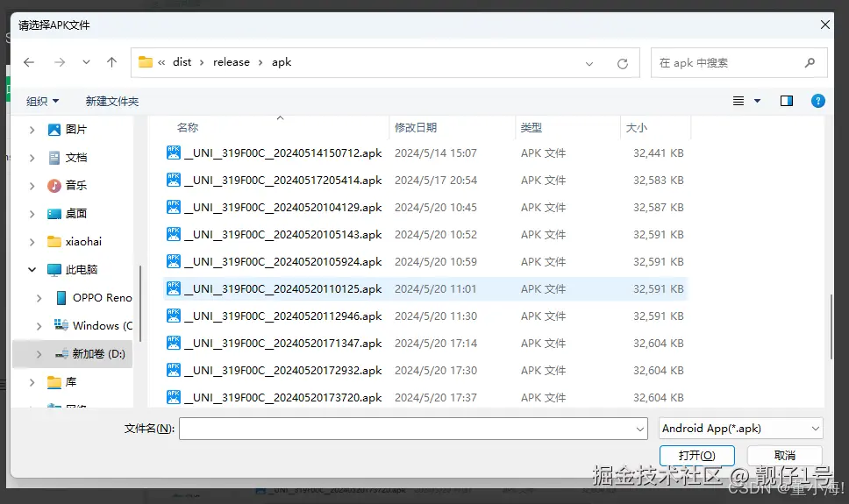Image resolution: width=849 pixels, height=504 pixels.
Task: Click APK icon of 20240517205414.apk
Action: pos(174,180)
